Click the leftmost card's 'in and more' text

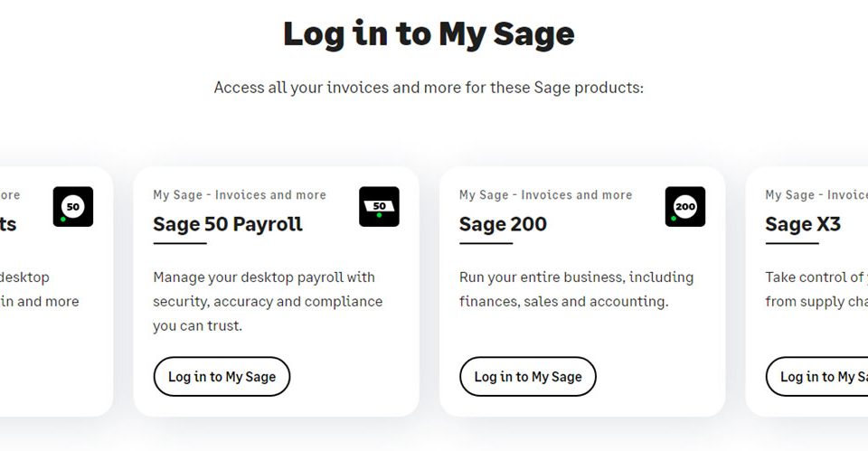tap(39, 302)
